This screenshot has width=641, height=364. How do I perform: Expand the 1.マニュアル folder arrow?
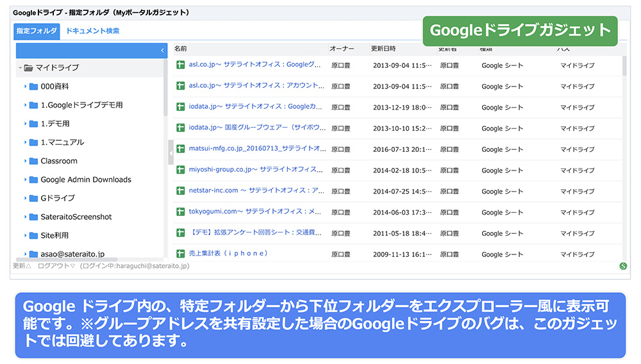tap(26, 142)
